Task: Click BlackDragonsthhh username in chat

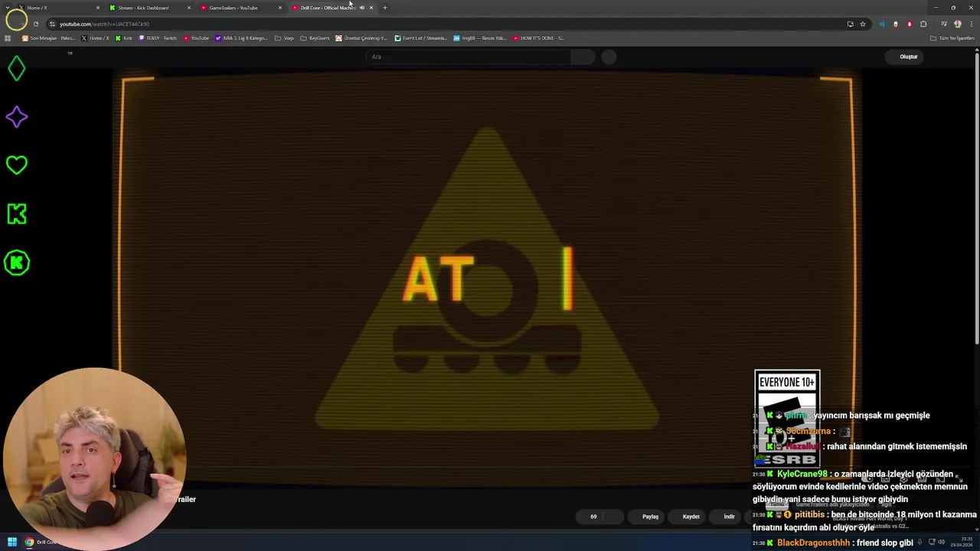Action: click(x=813, y=543)
